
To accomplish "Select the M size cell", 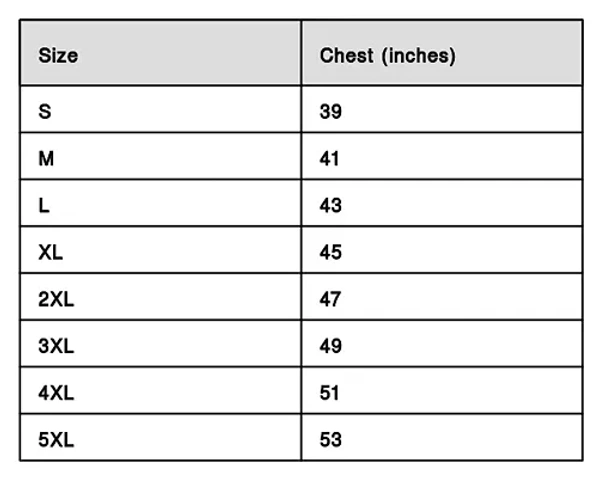I will [x=46, y=158].
